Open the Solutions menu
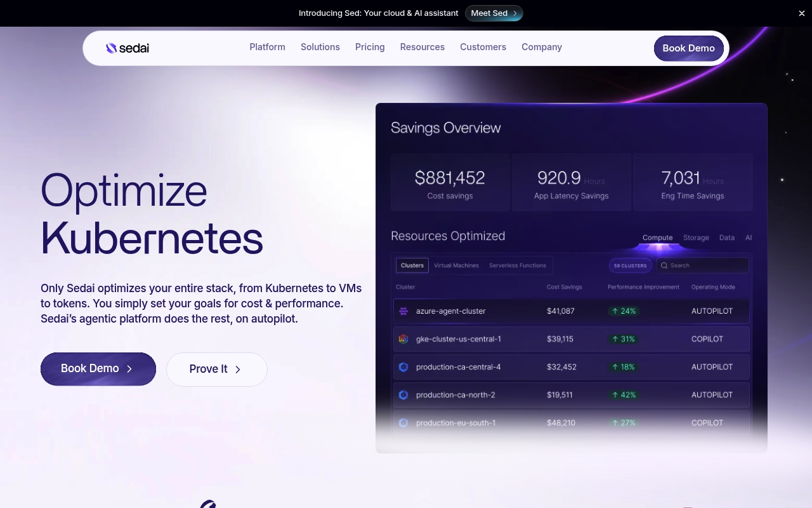Screen dimensions: 812x508 click(320, 47)
